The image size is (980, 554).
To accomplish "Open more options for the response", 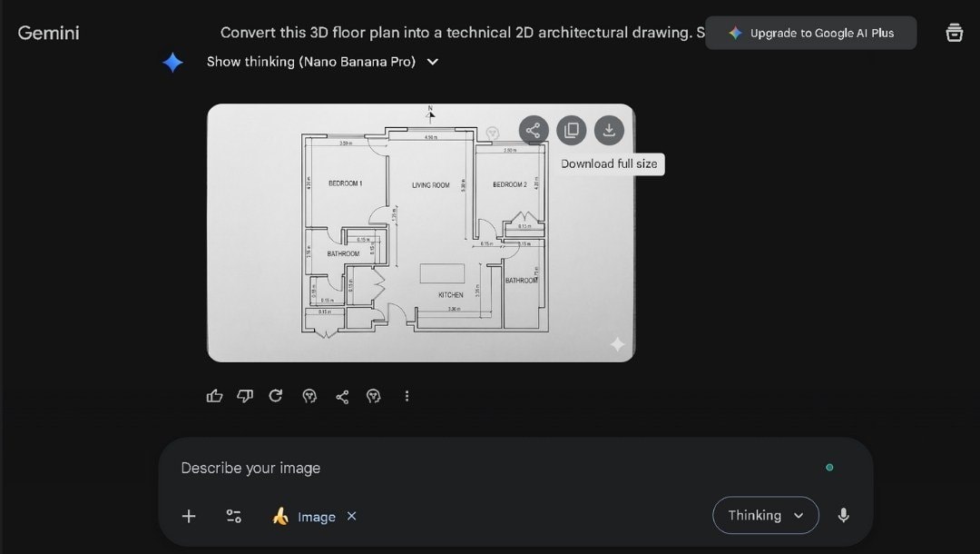I will (407, 396).
